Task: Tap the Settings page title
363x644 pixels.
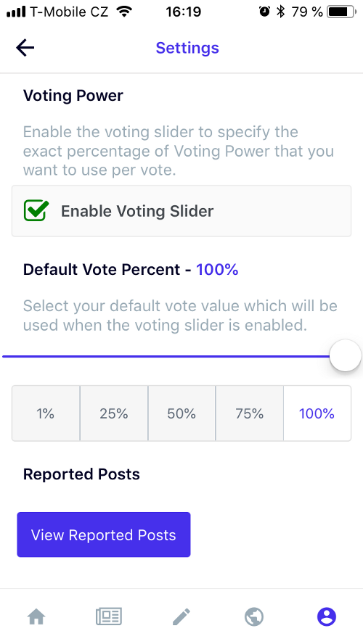Action: [x=187, y=48]
